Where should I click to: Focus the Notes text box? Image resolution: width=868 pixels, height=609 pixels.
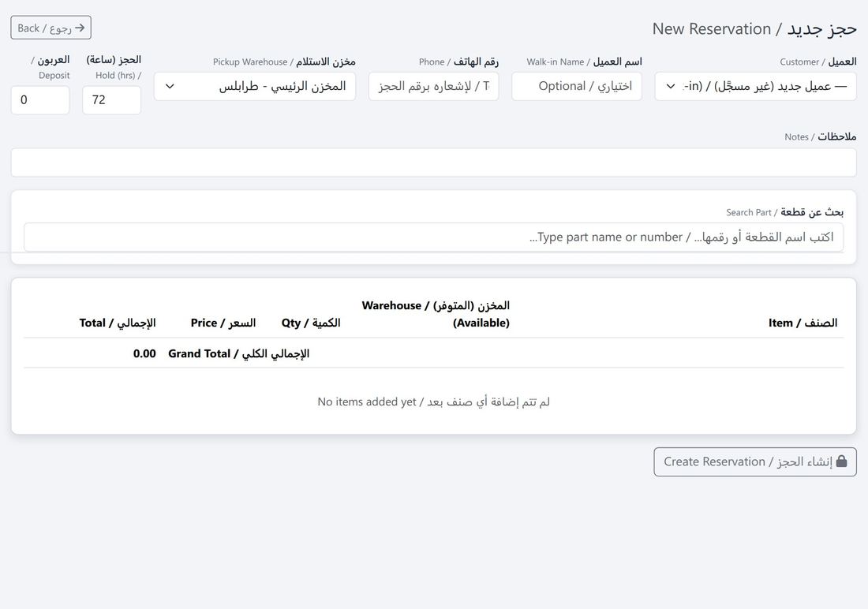[433, 163]
